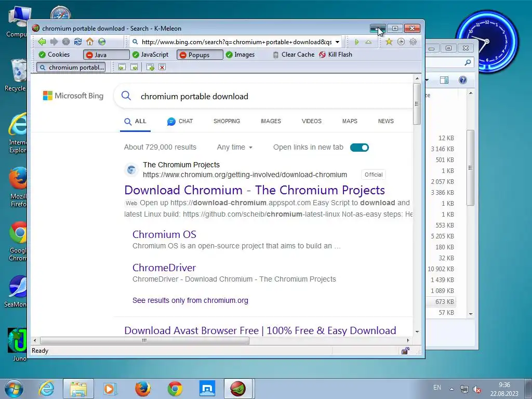Select the 673 KB file row in Explorer
532x399 pixels.
(441, 302)
